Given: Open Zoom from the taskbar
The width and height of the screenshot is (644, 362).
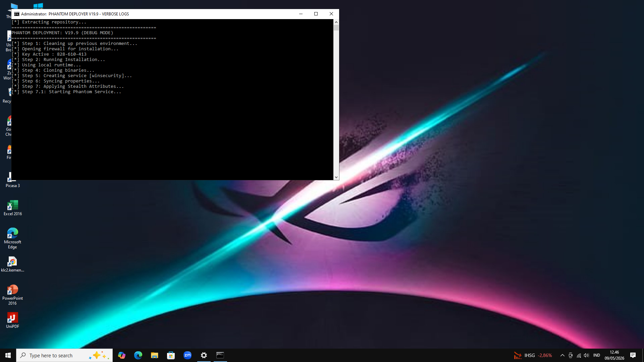Looking at the screenshot, I should 187,355.
